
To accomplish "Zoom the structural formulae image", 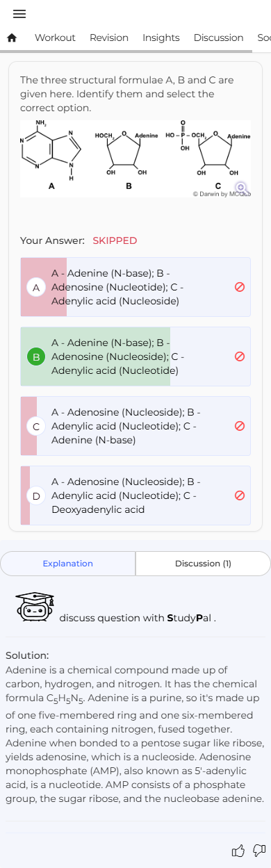I will click(241, 187).
